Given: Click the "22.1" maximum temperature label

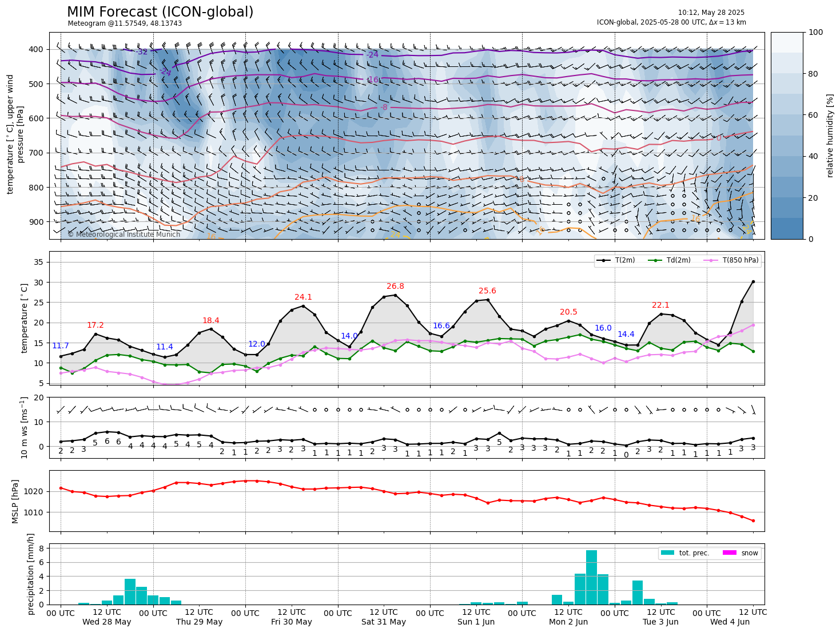Looking at the screenshot, I should click(x=661, y=305).
